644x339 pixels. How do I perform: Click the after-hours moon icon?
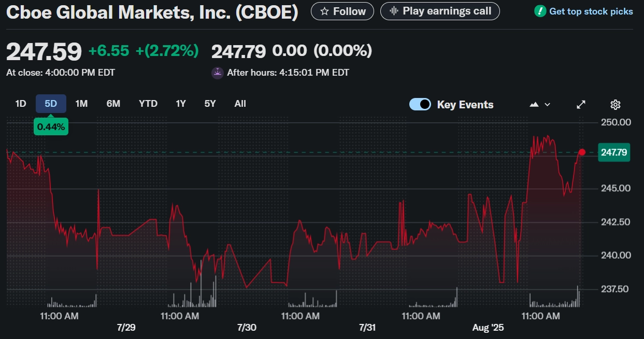tap(218, 73)
